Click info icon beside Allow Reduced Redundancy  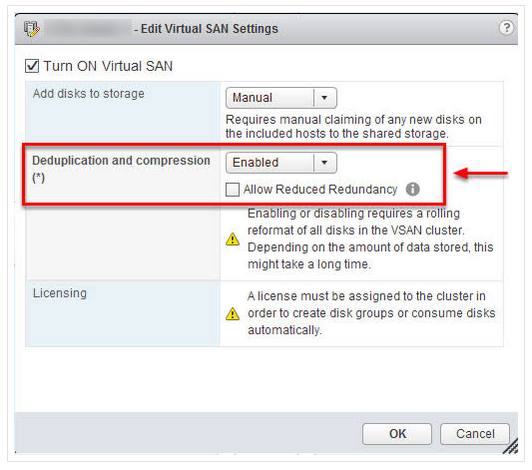coord(413,189)
